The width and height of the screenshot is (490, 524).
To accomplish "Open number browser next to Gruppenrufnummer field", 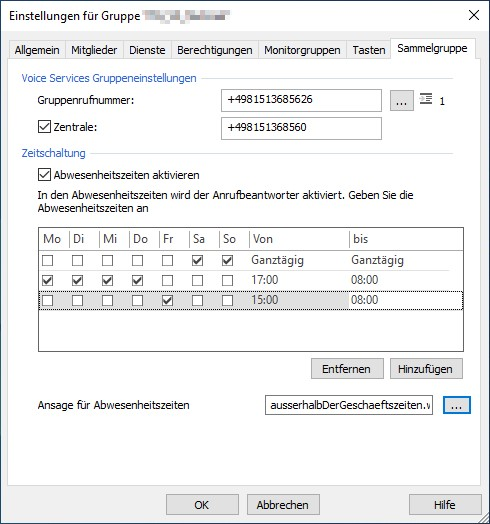I will (x=402, y=101).
